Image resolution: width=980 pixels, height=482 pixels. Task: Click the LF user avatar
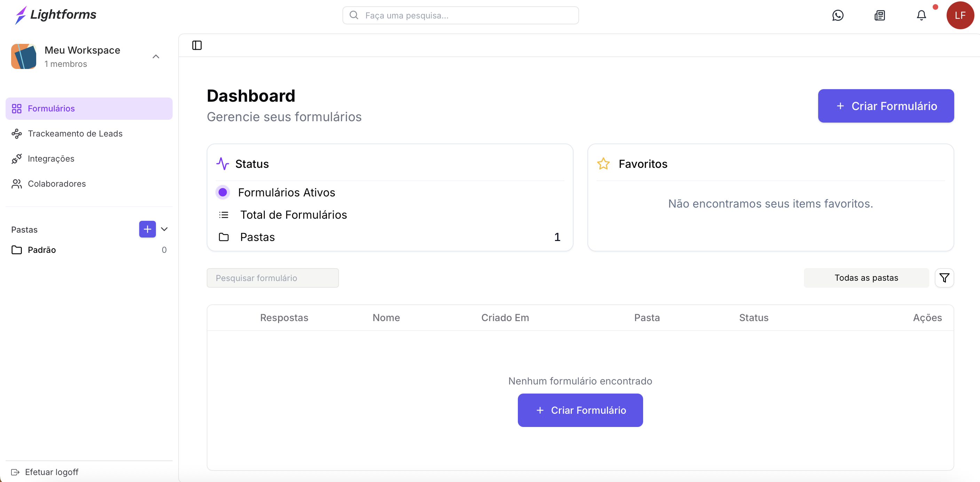pyautogui.click(x=960, y=15)
